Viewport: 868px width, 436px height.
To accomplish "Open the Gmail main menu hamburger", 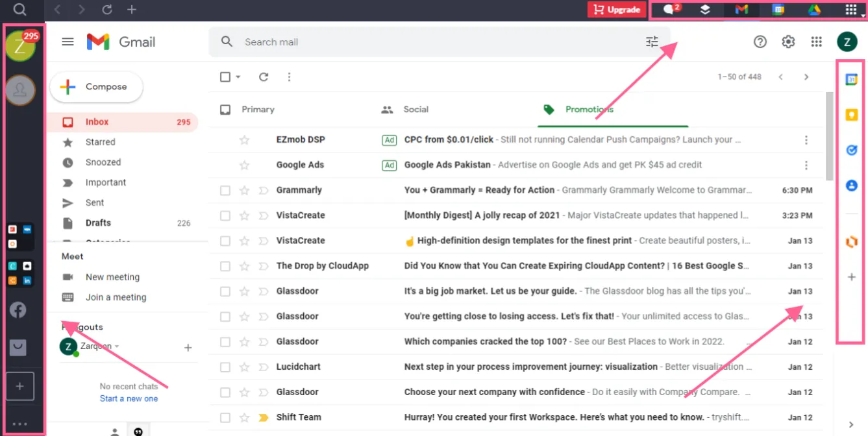I will tap(68, 42).
